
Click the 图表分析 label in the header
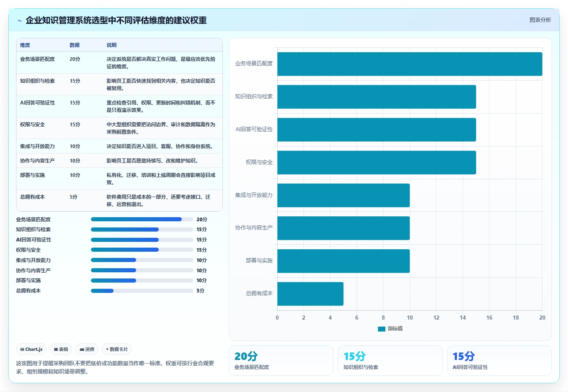tap(540, 20)
